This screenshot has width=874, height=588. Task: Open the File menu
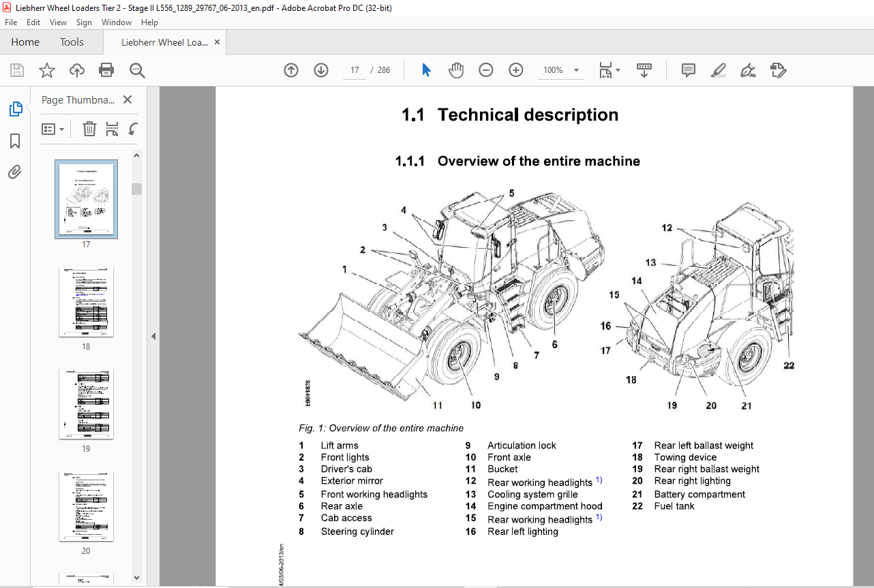pyautogui.click(x=11, y=22)
